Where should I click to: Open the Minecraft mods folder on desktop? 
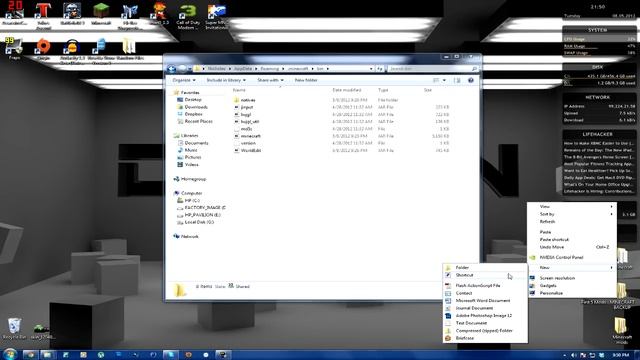pyautogui.click(x=621, y=331)
